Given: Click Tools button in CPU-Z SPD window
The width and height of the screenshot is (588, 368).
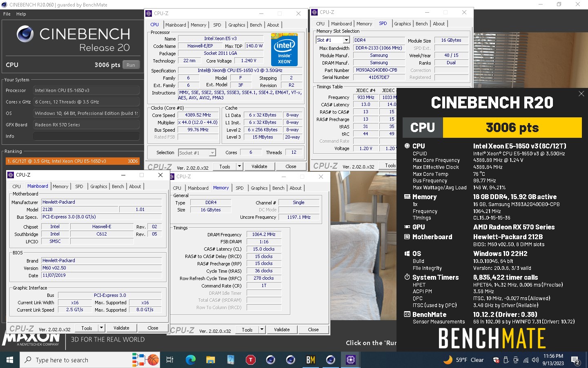Looking at the screenshot, I should [x=390, y=166].
